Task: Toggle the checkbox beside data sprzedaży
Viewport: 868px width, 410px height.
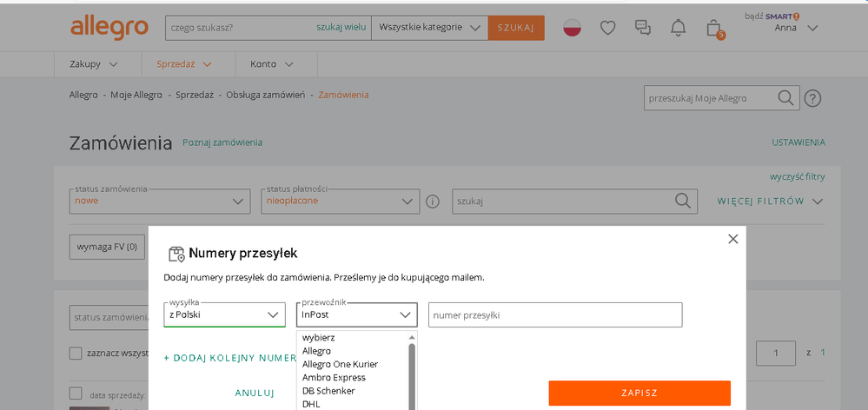Action: 76,393
